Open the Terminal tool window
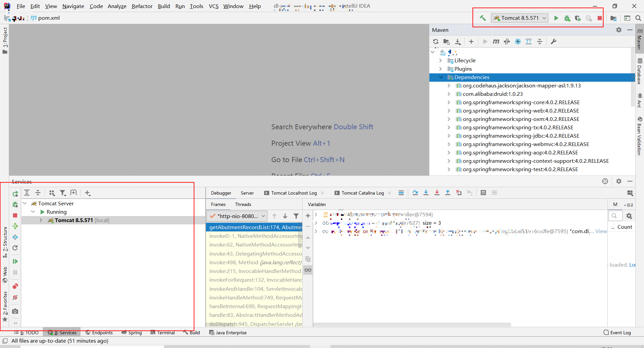This screenshot has height=348, width=644. coord(163,333)
